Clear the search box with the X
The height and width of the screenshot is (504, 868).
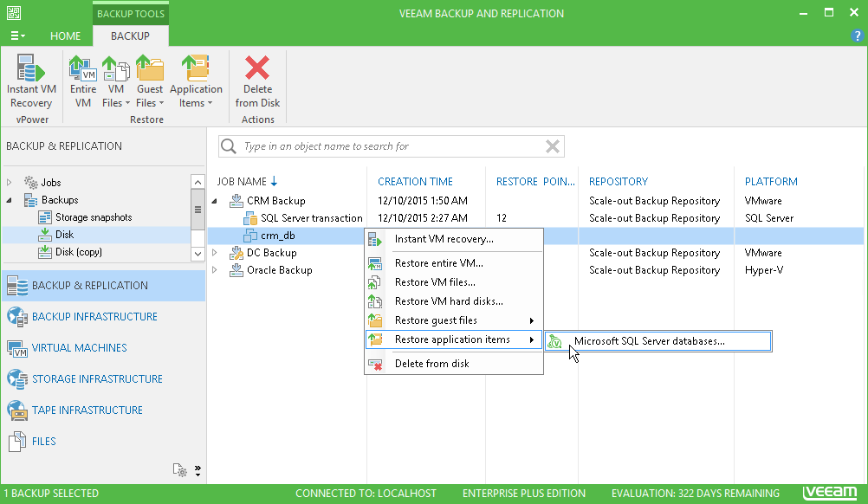coord(553,145)
